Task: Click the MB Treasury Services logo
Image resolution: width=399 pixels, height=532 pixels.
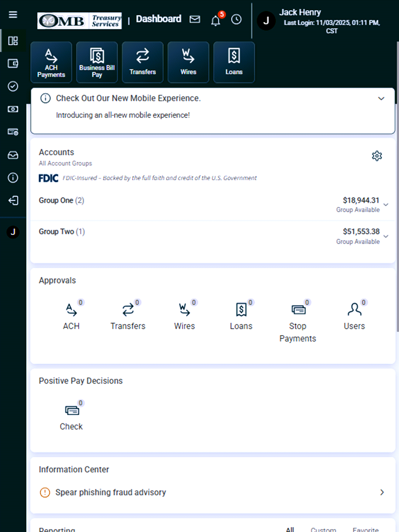Action: (79, 21)
